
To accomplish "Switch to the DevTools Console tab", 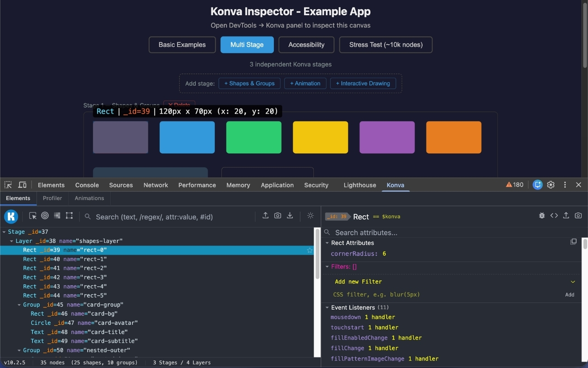I will click(87, 185).
